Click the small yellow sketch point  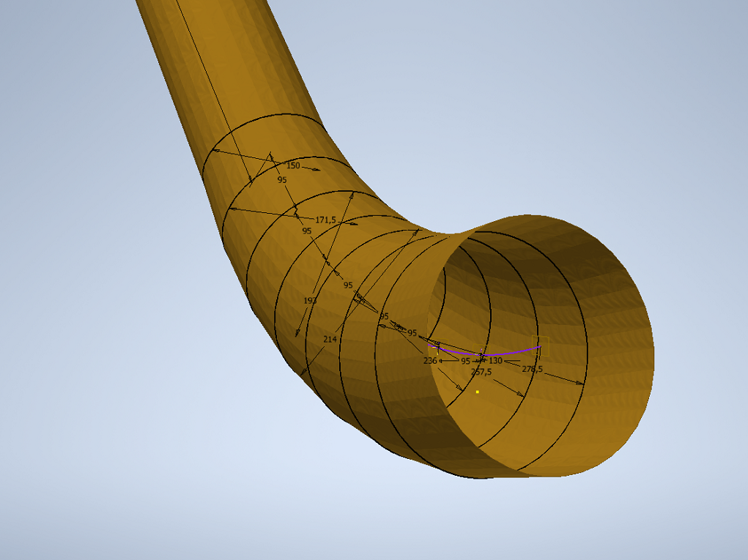pyautogui.click(x=477, y=392)
